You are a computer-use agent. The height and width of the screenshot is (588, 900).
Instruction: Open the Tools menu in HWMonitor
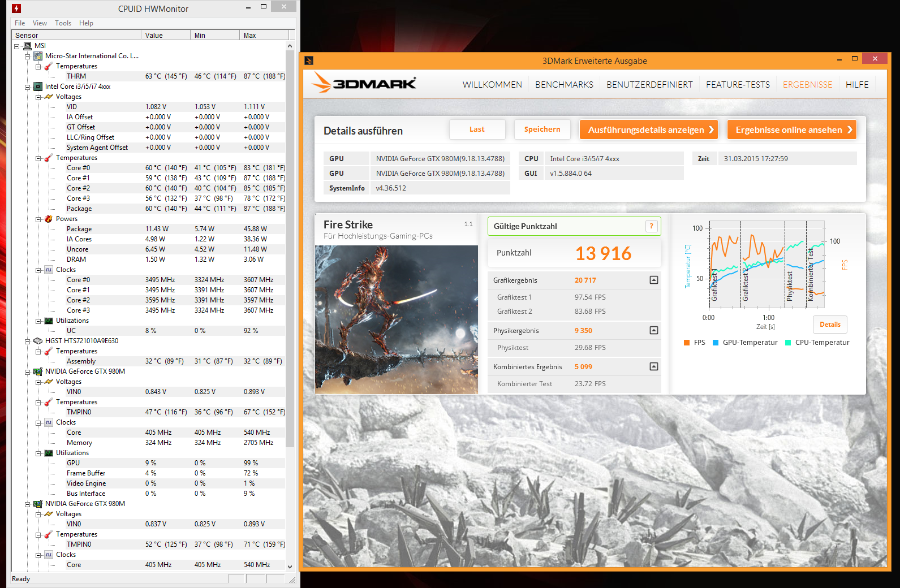click(x=63, y=23)
